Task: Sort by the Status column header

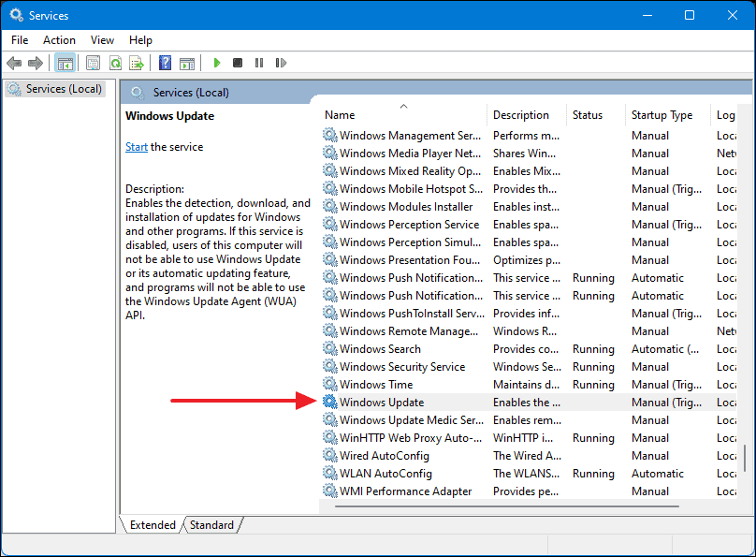Action: pyautogui.click(x=596, y=115)
